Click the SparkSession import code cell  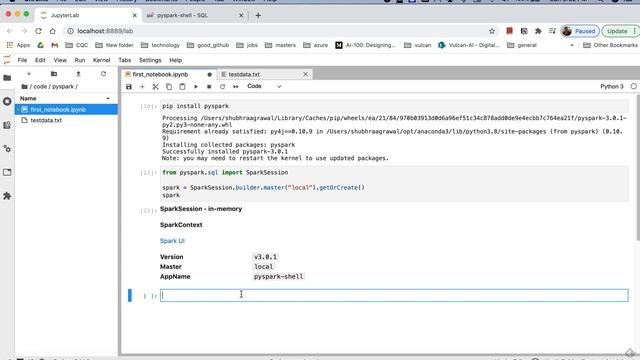tap(394, 184)
